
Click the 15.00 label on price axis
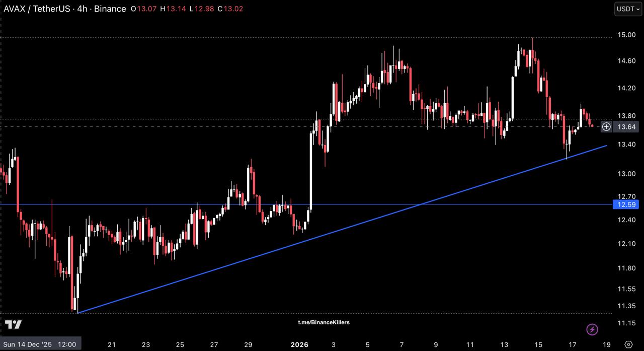pos(626,35)
